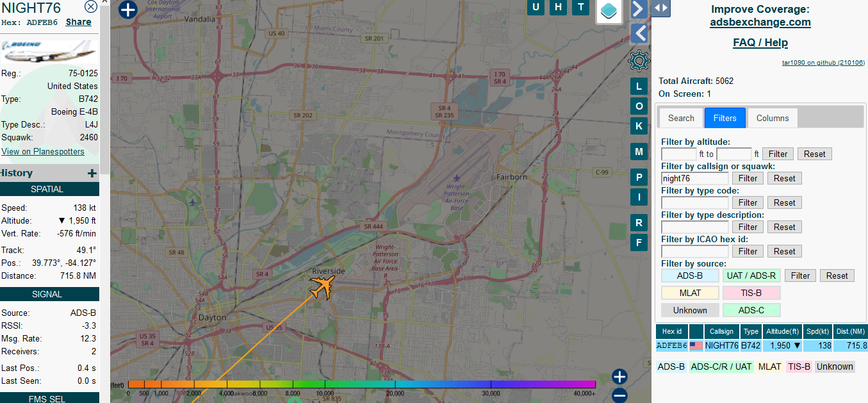The height and width of the screenshot is (403, 868).
Task: Toggle the P map option
Action: (x=639, y=177)
